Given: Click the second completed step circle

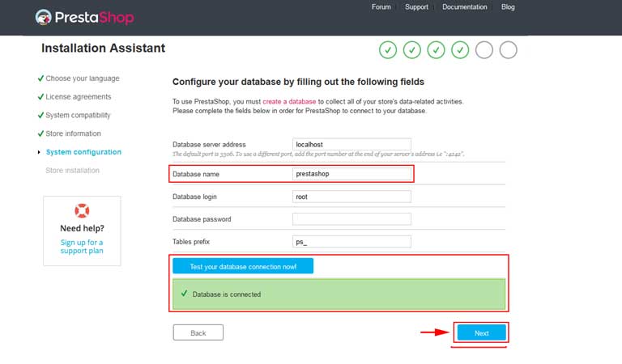Looking at the screenshot, I should tap(412, 50).
